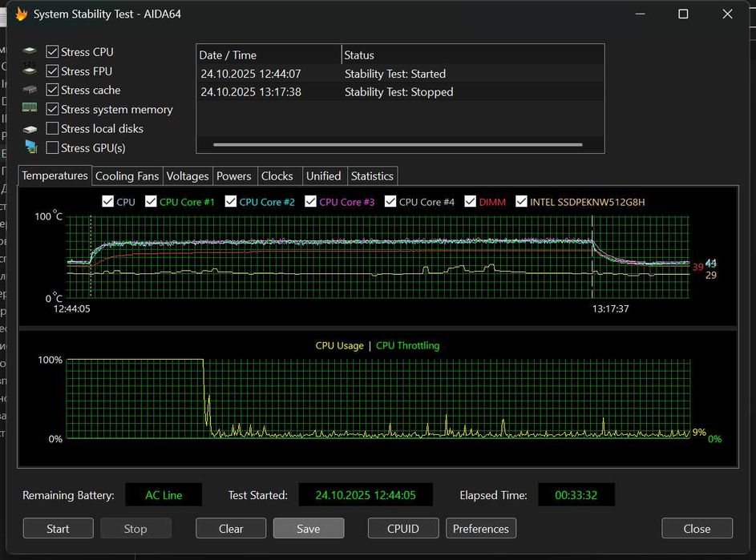
Task: Click the Stop button
Action: point(135,529)
